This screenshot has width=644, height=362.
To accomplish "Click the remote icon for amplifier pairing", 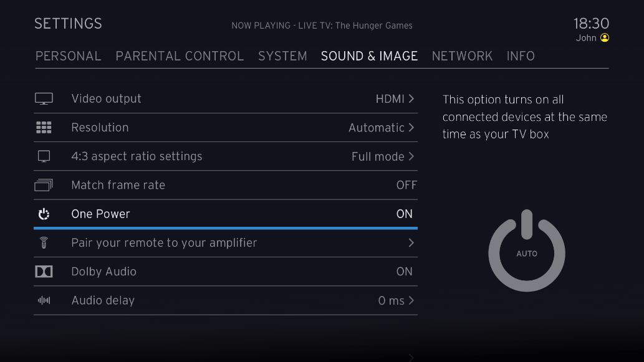I will point(44,243).
